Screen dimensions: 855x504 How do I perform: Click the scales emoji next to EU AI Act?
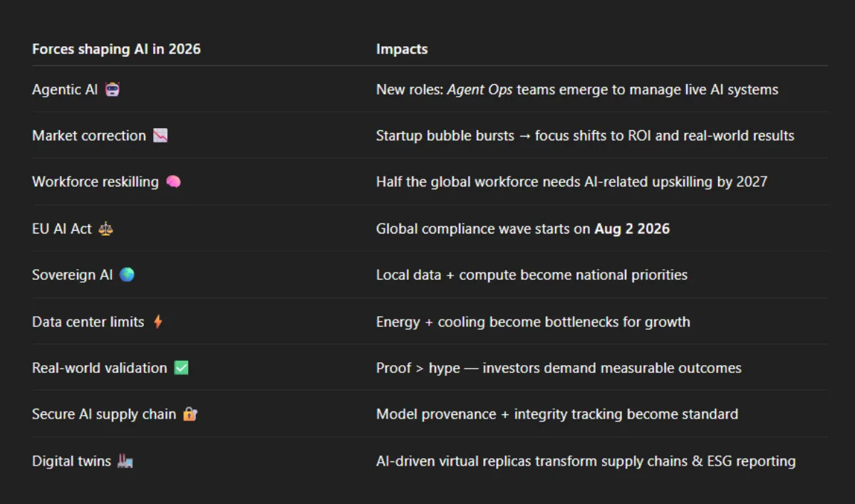[106, 229]
